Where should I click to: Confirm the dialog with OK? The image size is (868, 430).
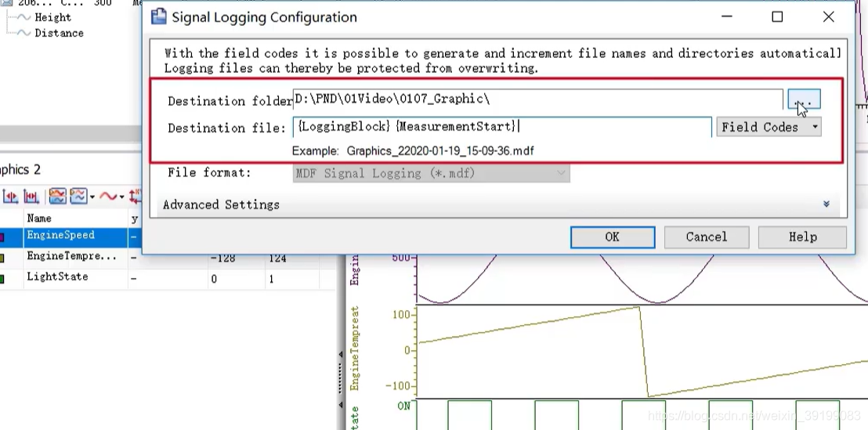613,237
